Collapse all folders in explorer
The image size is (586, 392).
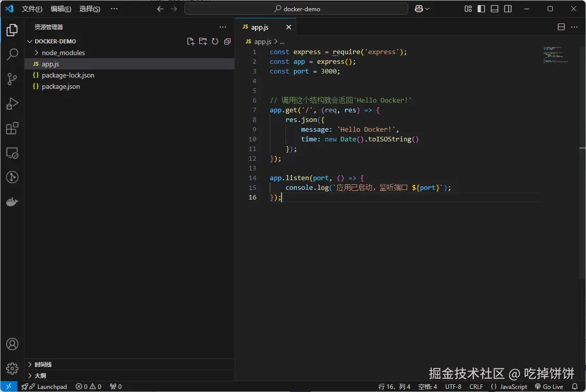coord(227,41)
